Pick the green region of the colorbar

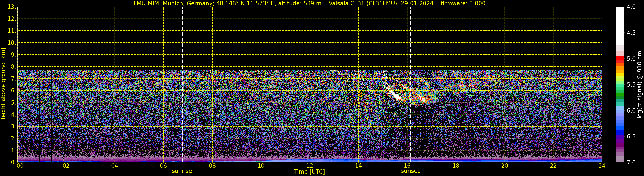coord(620,95)
